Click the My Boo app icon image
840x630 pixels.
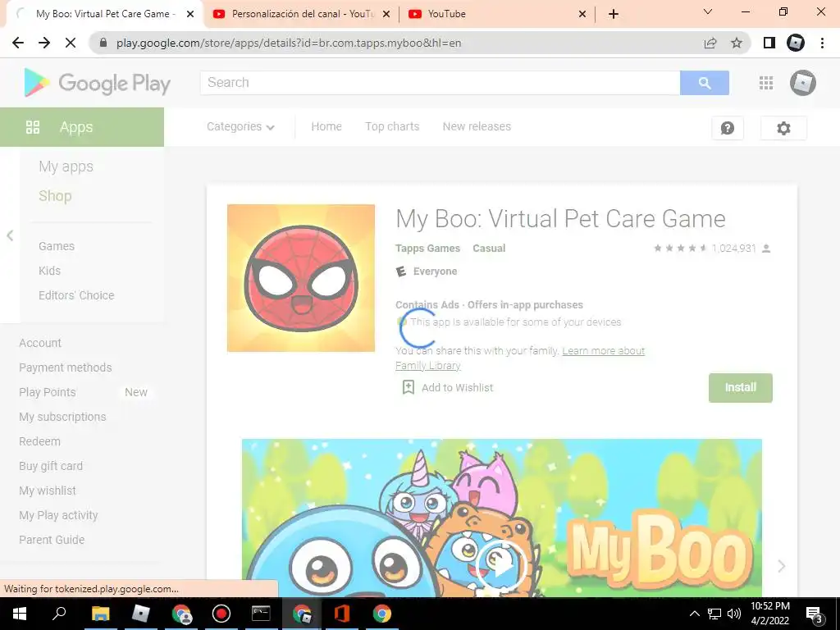pos(301,278)
